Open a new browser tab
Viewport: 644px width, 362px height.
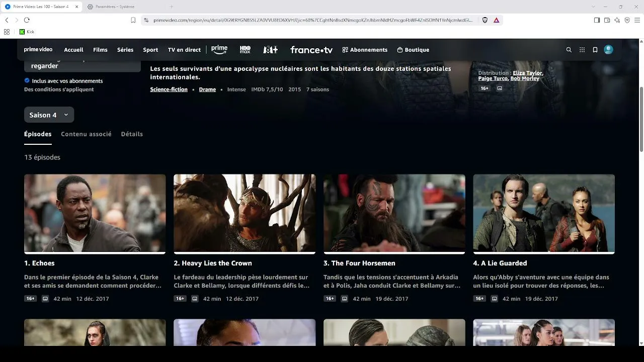[x=171, y=7]
